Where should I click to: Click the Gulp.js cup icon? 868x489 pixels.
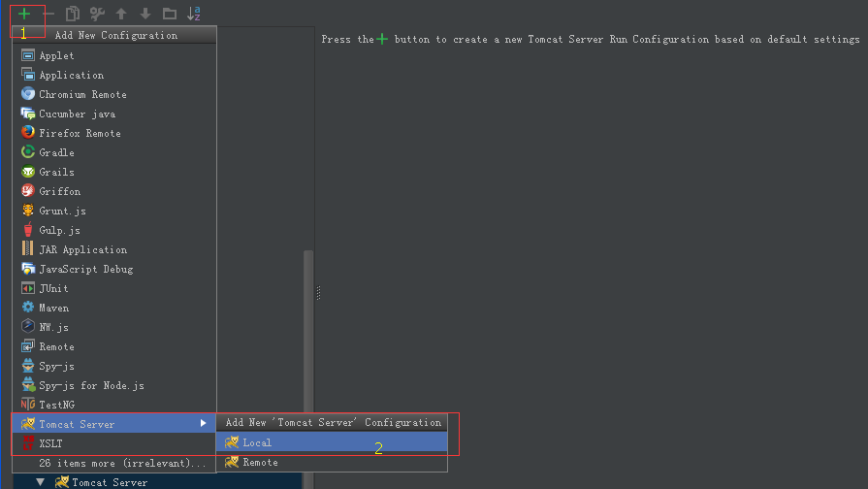(x=28, y=229)
